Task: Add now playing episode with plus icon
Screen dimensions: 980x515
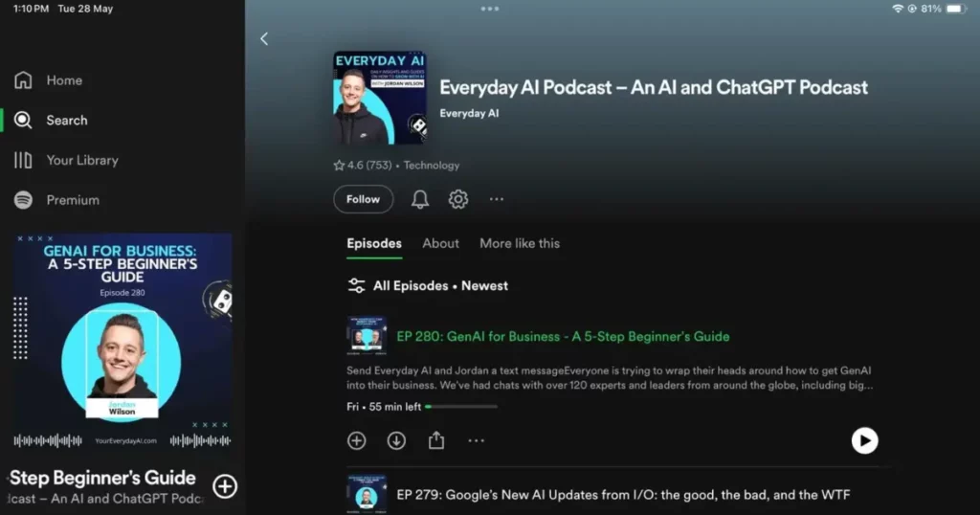Action: coord(225,486)
